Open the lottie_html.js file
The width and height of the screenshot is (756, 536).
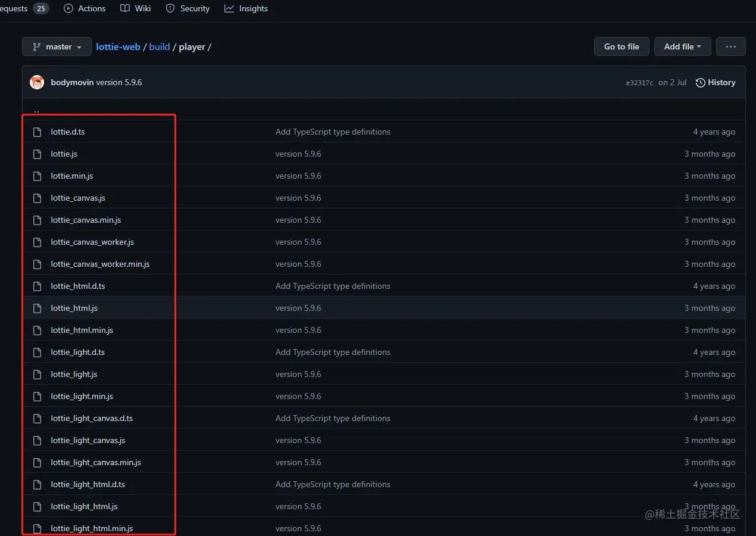click(74, 308)
